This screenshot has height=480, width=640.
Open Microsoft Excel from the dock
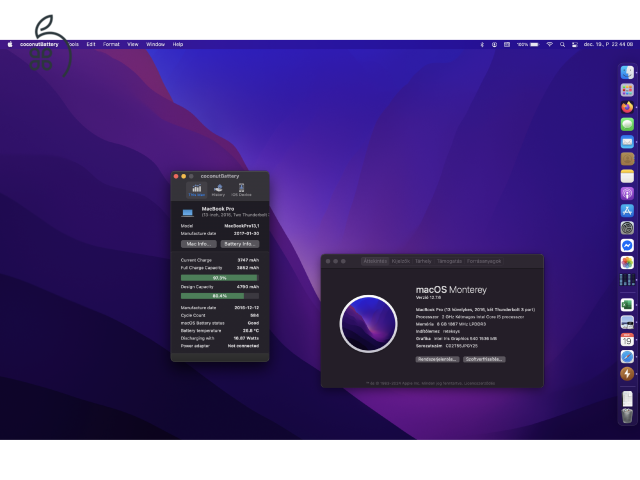pyautogui.click(x=627, y=304)
